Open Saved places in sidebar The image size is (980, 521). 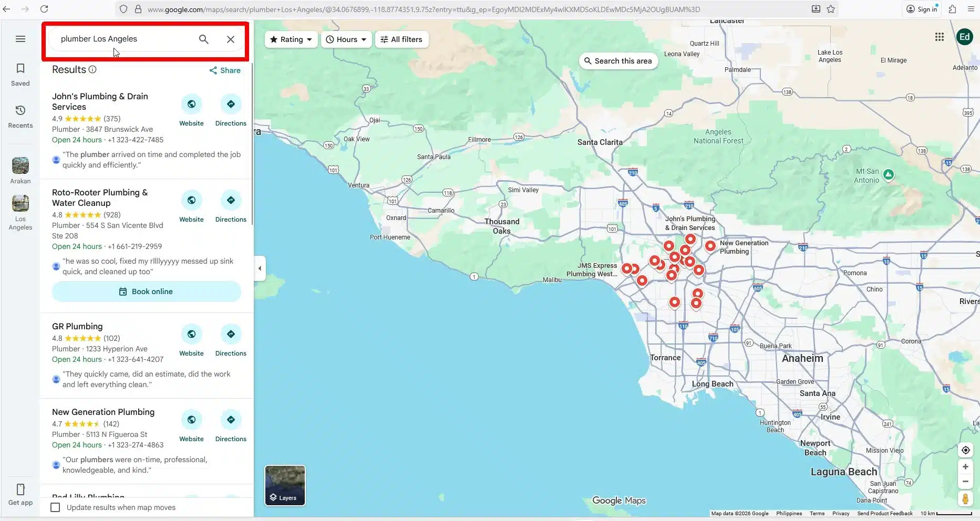pos(20,74)
